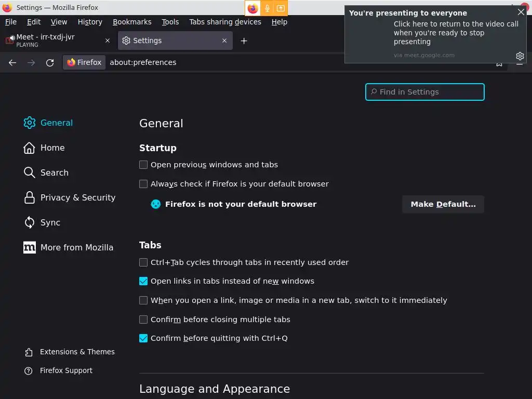Click the Make Default button

pyautogui.click(x=443, y=204)
